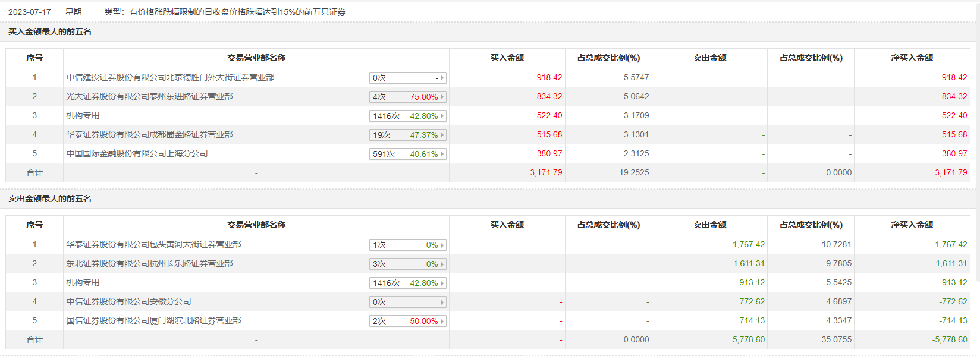Viewport: 980px width, 356px height.
Task: Click 东北证券杭州长乐路证券营业部 name
Action: point(149,263)
